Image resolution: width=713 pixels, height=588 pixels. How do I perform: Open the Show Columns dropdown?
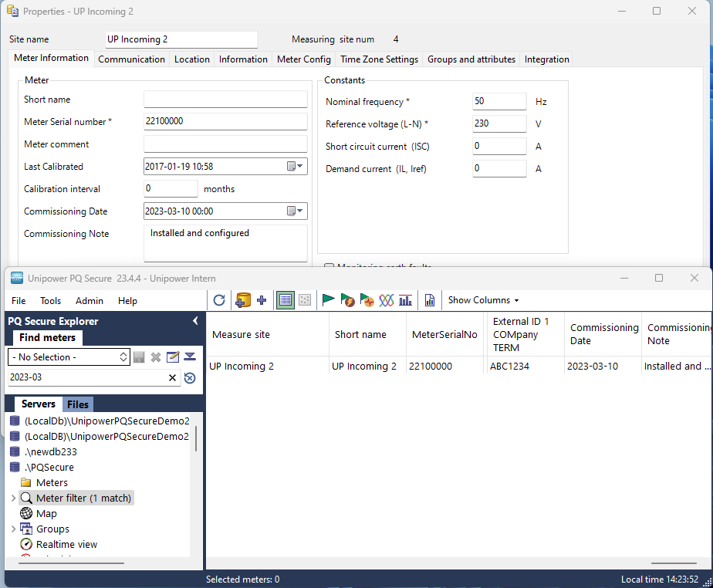pyautogui.click(x=483, y=300)
